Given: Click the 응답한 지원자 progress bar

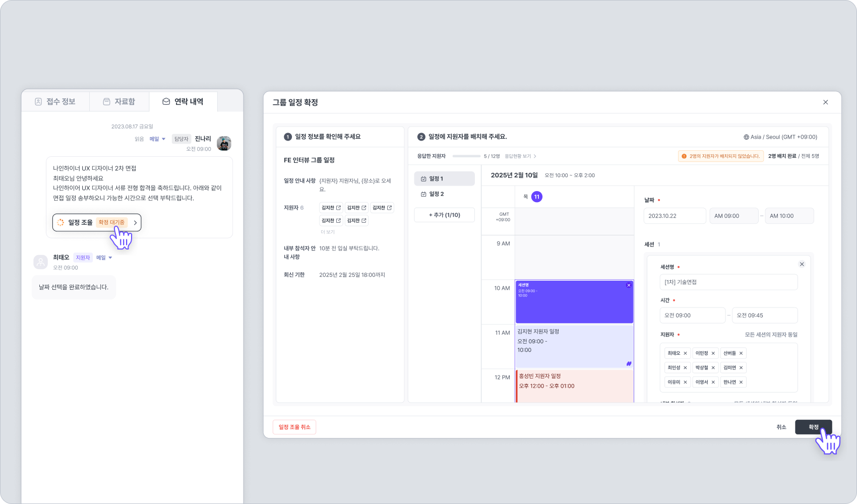Looking at the screenshot, I should (x=466, y=156).
